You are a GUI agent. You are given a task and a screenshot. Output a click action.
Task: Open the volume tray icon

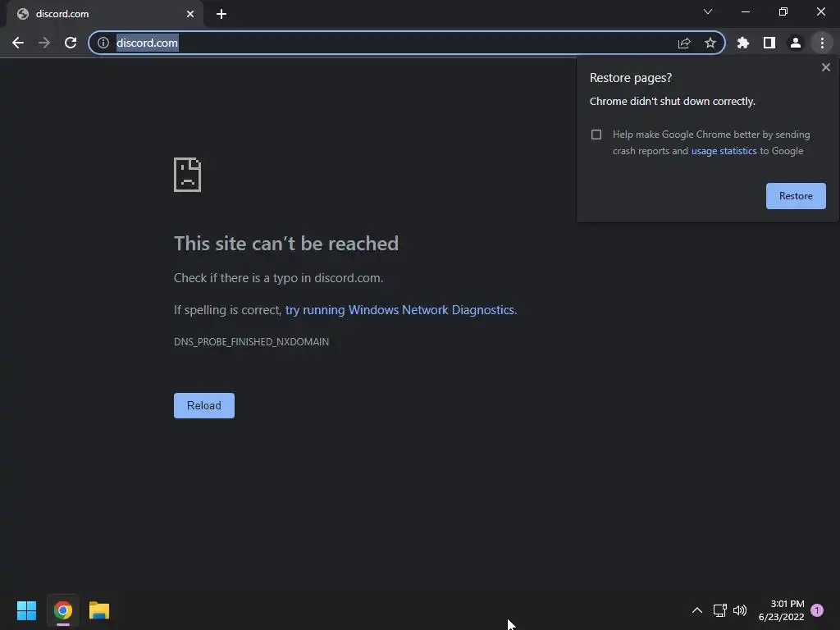click(x=740, y=610)
